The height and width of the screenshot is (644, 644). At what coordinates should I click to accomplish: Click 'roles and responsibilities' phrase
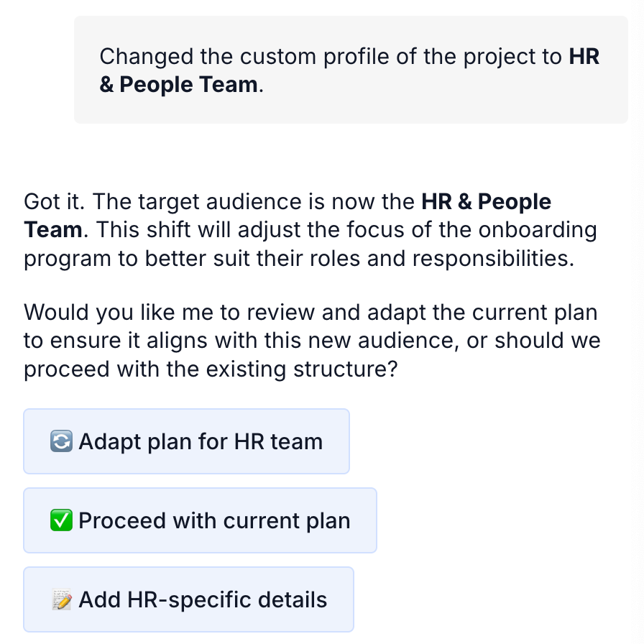tap(441, 258)
